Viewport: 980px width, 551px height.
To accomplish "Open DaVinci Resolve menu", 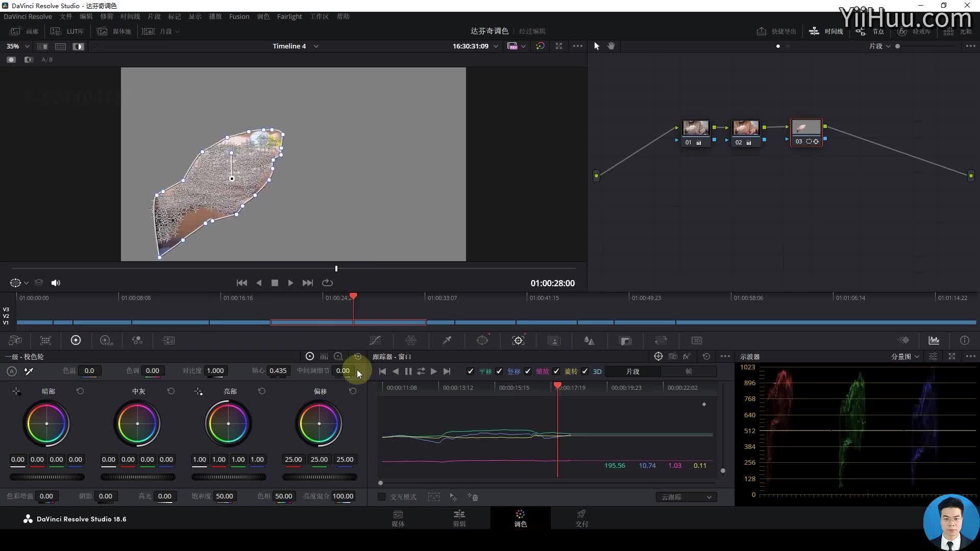I will pos(28,16).
